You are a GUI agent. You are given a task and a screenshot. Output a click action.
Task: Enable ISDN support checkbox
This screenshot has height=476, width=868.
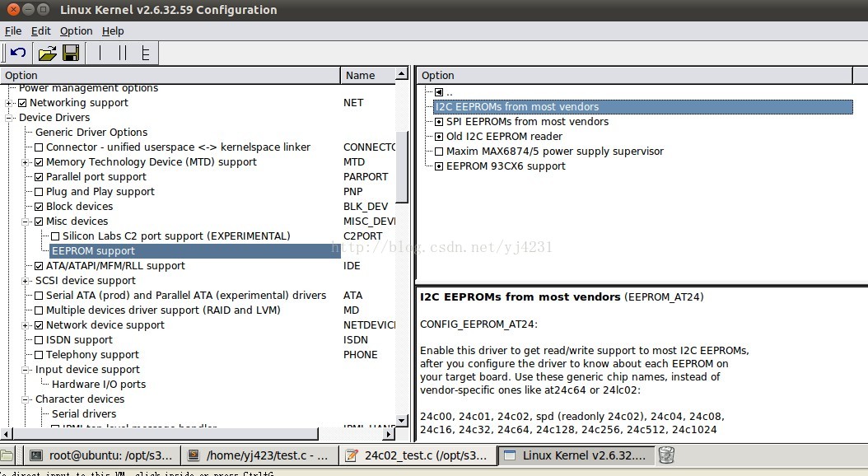coord(39,340)
